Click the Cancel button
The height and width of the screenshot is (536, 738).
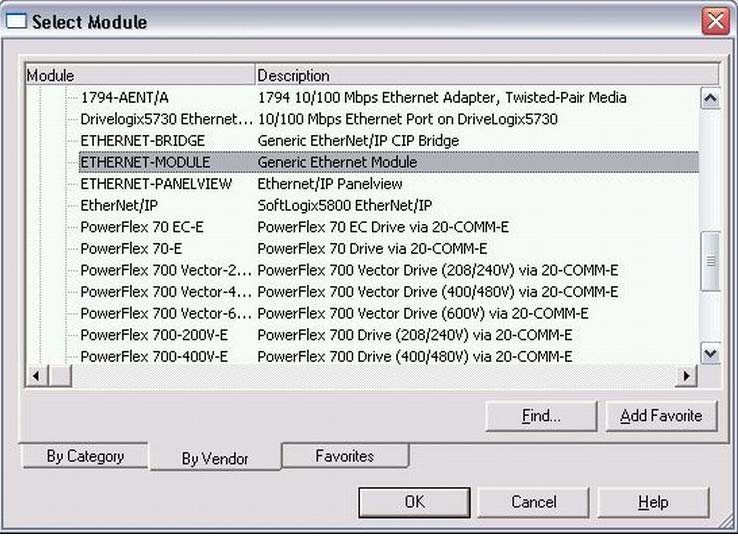tap(534, 502)
